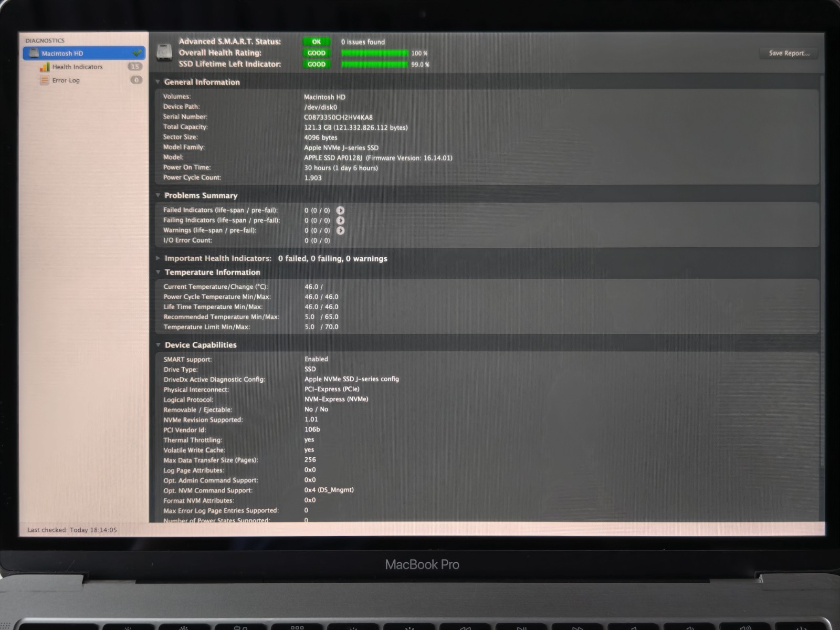Click the I/O Error Count value
Viewport: 840px width, 630px height.
click(317, 240)
